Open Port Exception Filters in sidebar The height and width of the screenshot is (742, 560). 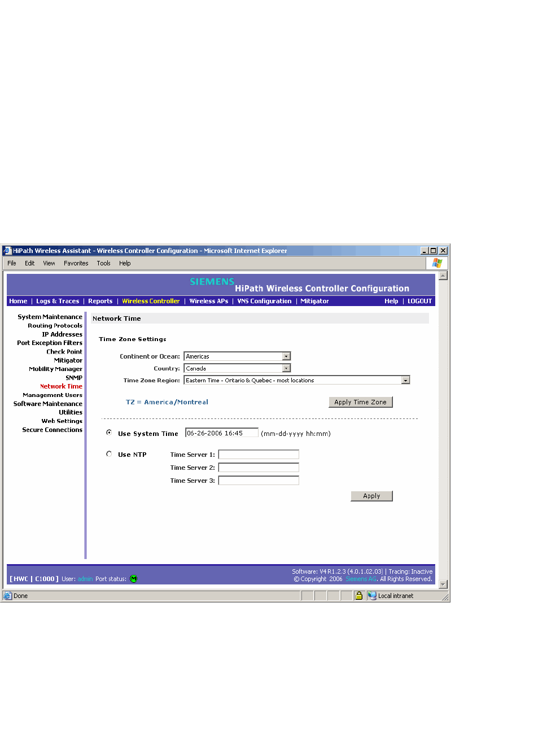50,343
